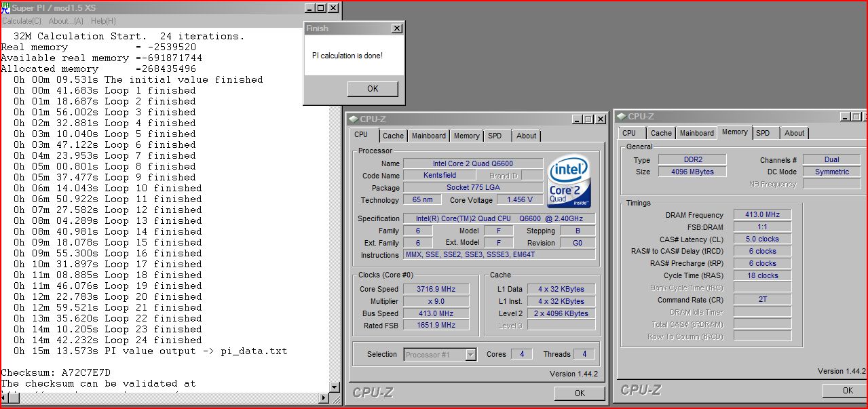Close the left CPU-Z window
Image resolution: width=868 pixels, height=409 pixels.
click(x=601, y=119)
